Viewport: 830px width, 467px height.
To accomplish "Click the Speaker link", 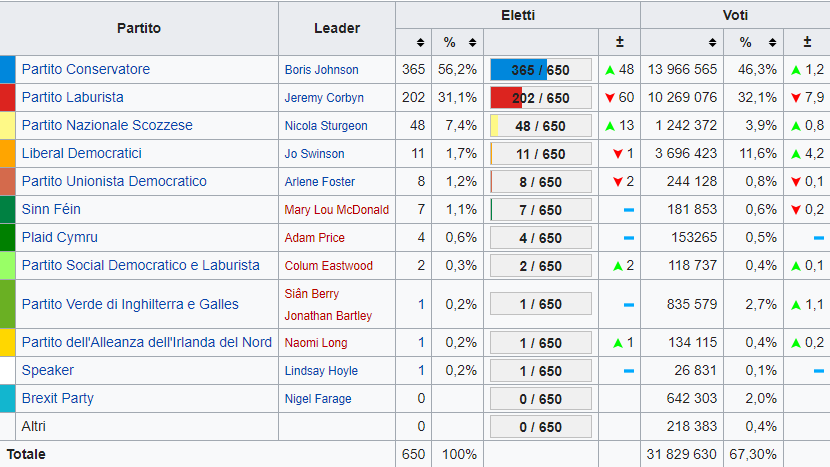I will tap(48, 370).
